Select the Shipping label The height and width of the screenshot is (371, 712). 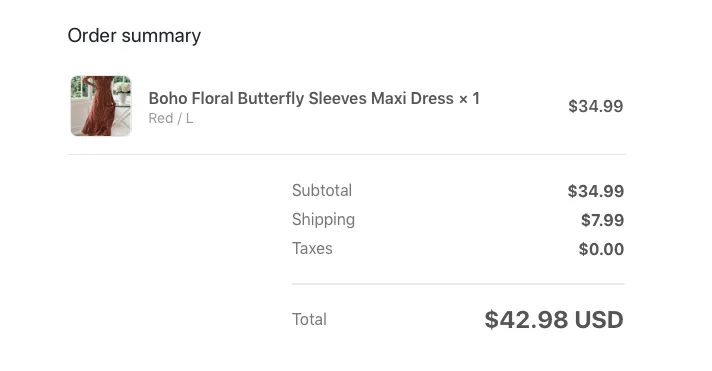point(323,220)
